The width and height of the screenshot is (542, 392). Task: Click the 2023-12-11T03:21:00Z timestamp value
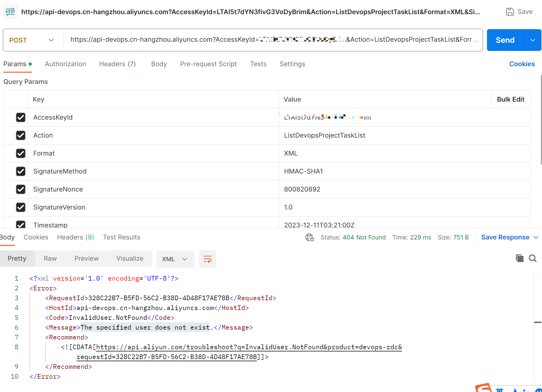[x=319, y=225]
